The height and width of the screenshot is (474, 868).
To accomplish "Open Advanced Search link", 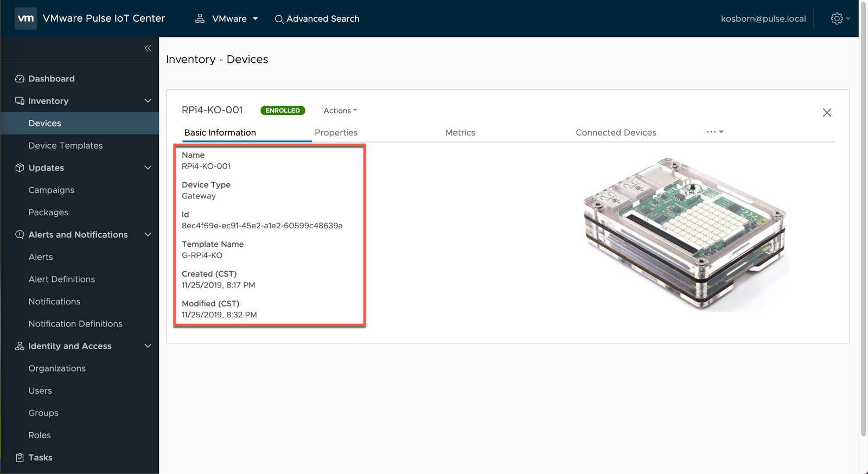I will pyautogui.click(x=323, y=18).
